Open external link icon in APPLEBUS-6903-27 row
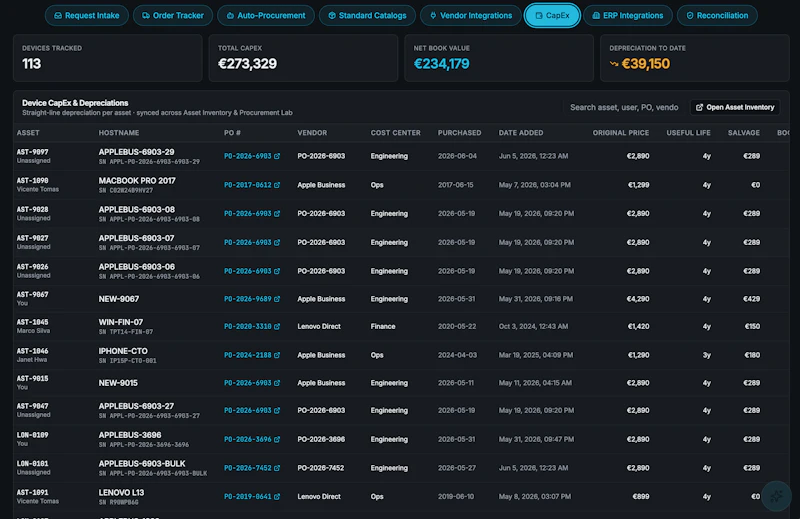Viewport: 800px width, 519px height. click(x=277, y=410)
